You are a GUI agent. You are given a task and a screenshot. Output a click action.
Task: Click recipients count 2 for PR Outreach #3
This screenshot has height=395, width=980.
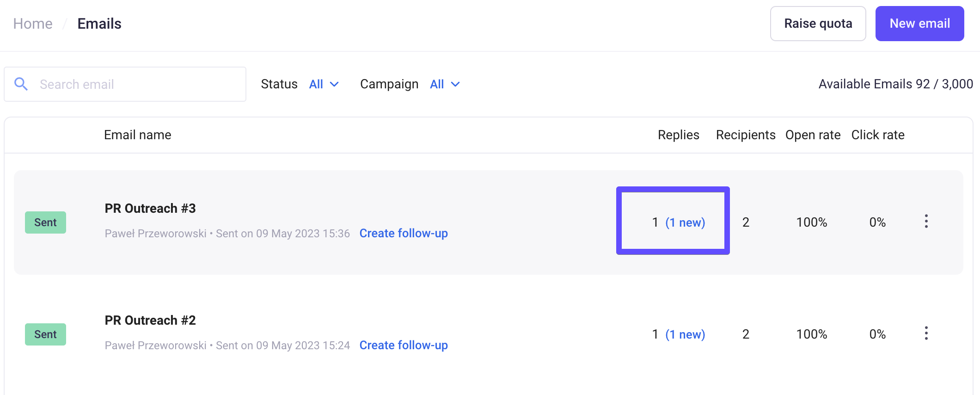746,222
